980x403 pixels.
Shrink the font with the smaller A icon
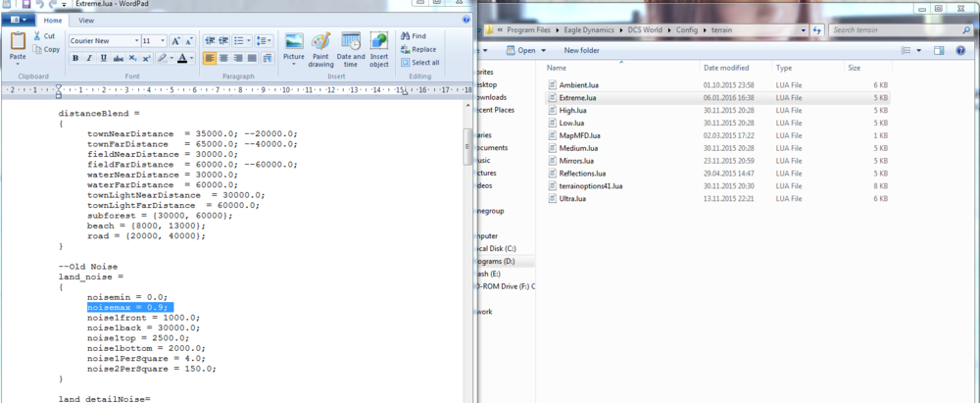click(189, 40)
